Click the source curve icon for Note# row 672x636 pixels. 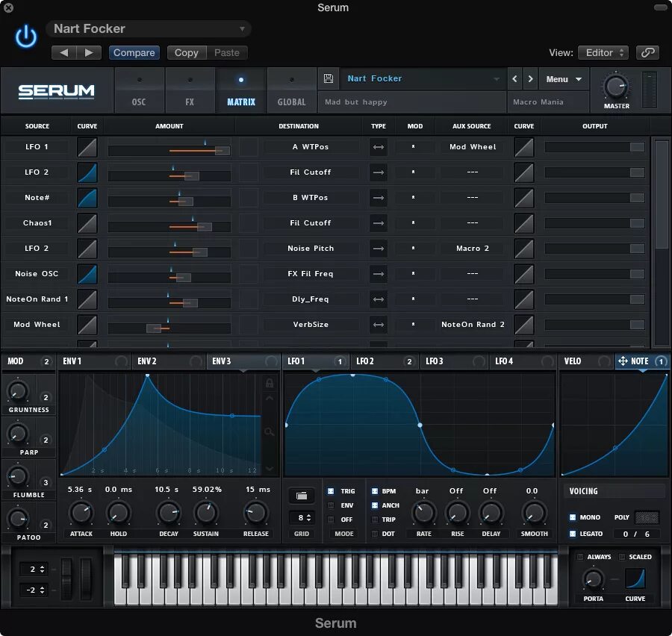click(x=87, y=198)
